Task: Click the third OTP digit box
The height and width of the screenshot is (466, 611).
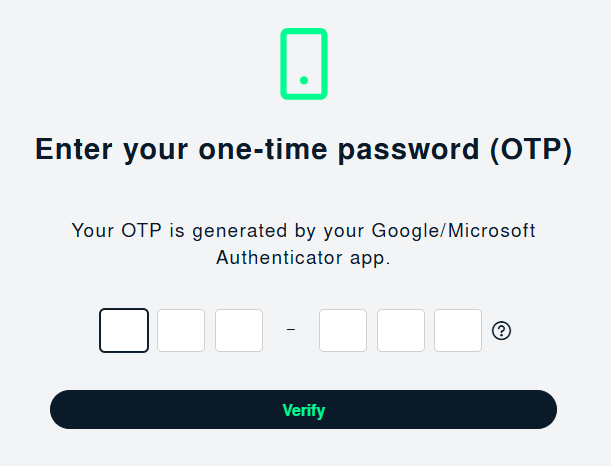Action: coord(239,331)
